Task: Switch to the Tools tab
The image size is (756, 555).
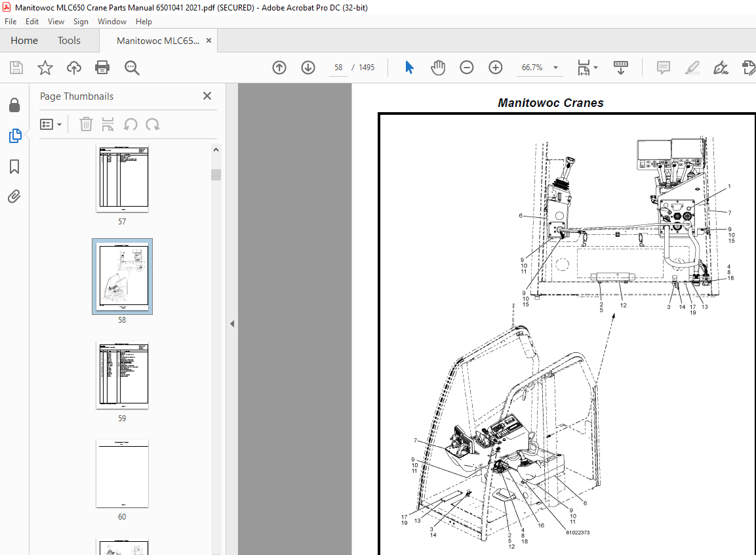Action: [x=69, y=41]
